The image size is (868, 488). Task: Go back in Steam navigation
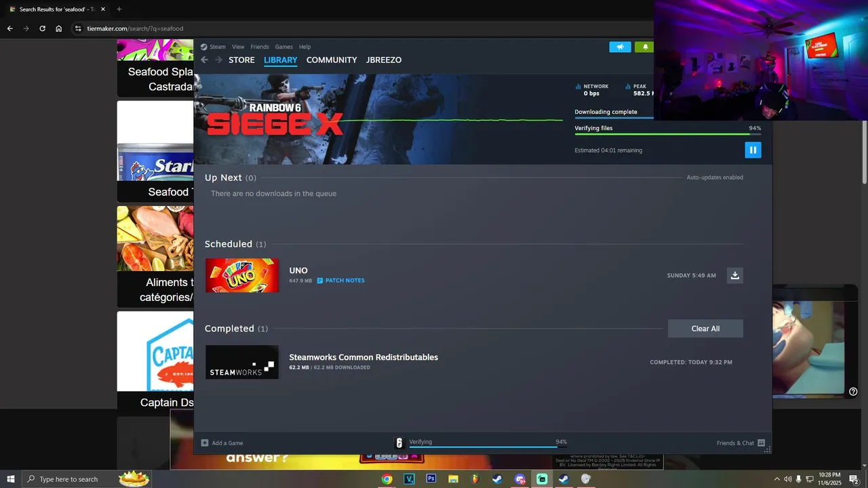tap(204, 60)
